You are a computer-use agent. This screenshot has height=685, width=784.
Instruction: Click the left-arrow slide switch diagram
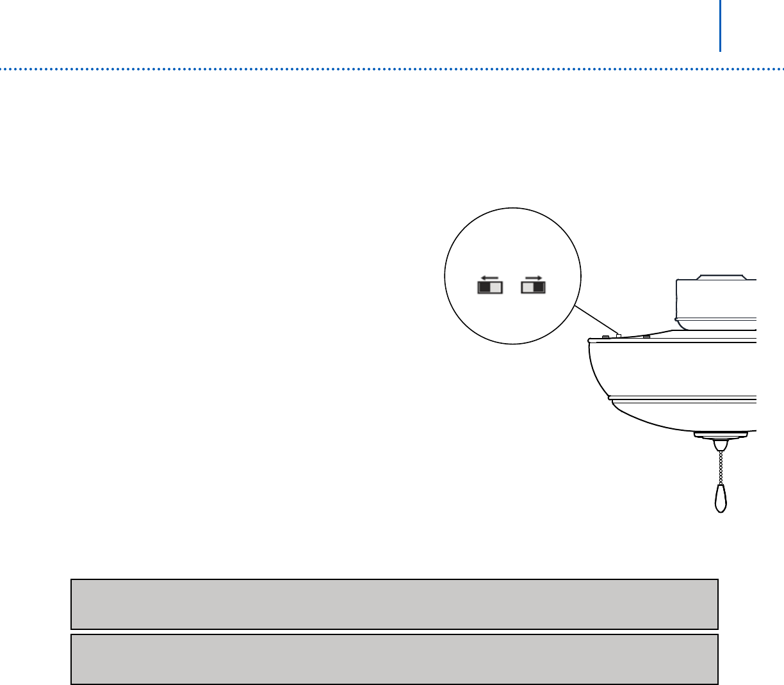coord(489,284)
